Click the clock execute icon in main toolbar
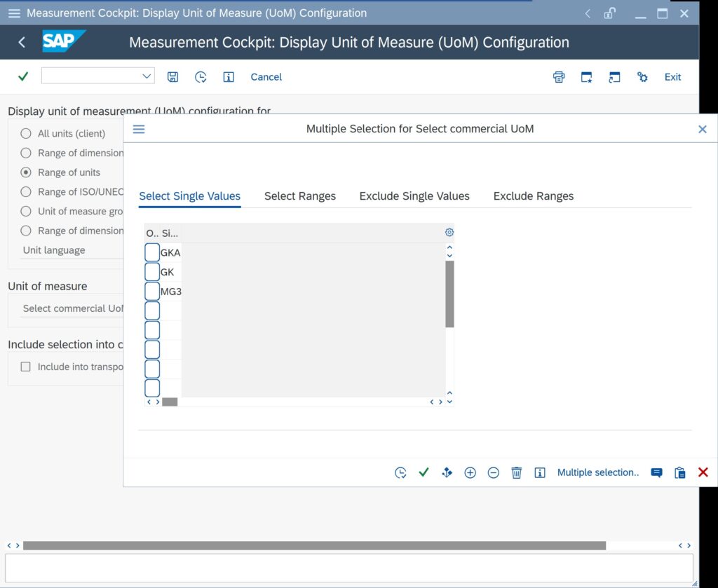 [x=201, y=77]
